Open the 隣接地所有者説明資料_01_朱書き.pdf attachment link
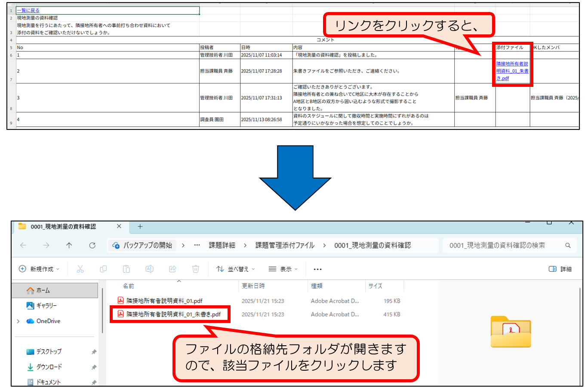This screenshot has height=387, width=588. click(512, 71)
